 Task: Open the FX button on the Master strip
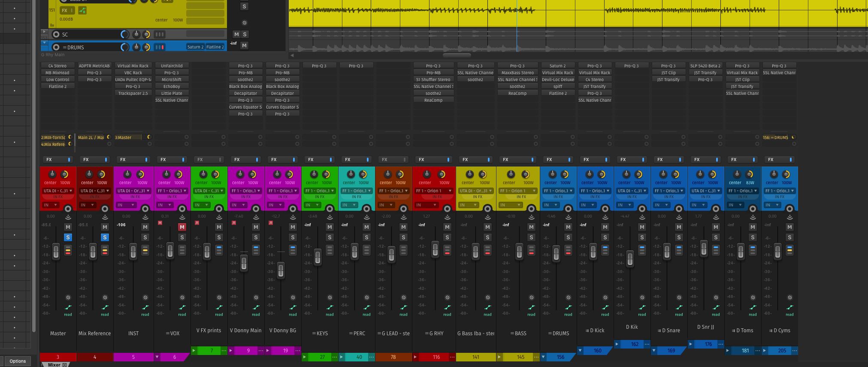[53, 160]
